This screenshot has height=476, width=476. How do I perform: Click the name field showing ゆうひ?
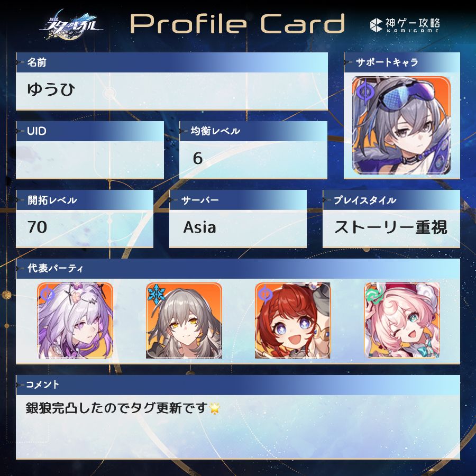172,91
